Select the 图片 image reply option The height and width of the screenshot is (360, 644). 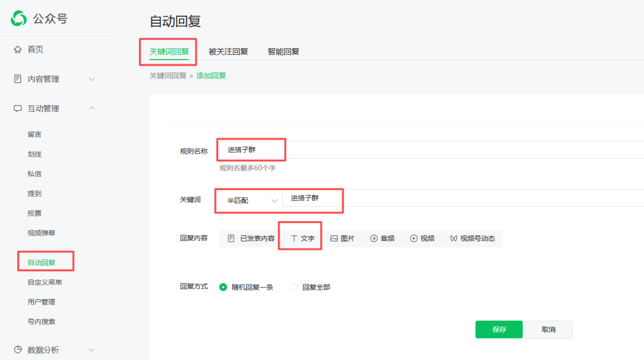click(343, 237)
